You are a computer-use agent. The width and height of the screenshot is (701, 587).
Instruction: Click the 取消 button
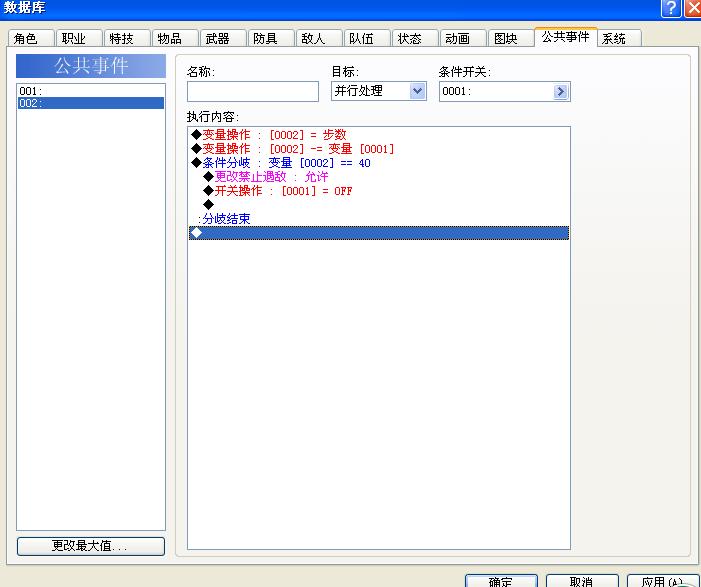[x=582, y=581]
